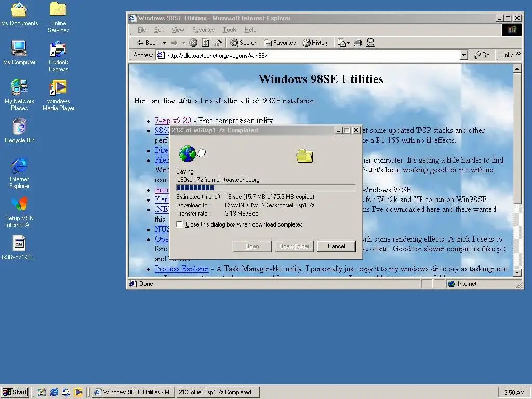Open the Tools menu
Viewport: 532px width, 399px height.
[x=230, y=30]
